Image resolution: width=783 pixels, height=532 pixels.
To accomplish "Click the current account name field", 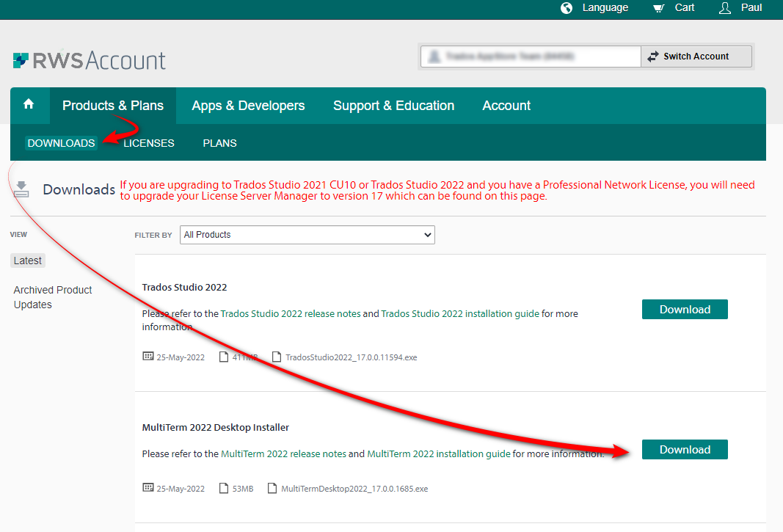I will tap(531, 57).
